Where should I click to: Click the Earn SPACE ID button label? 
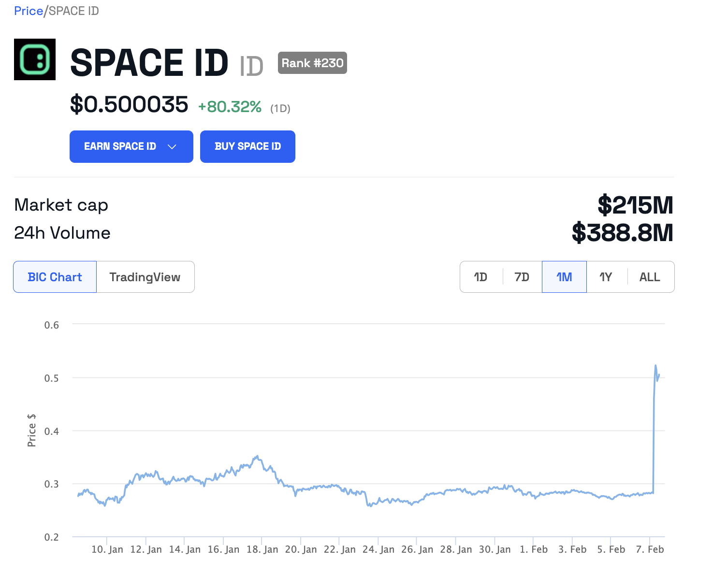(x=120, y=147)
